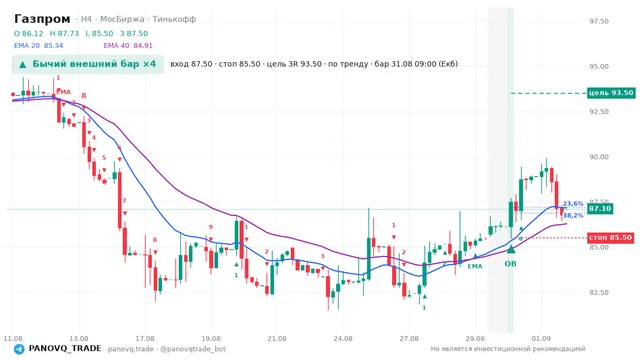Click the red 'Д' annotation
The height and width of the screenshot is (360, 640).
[x=84, y=96]
